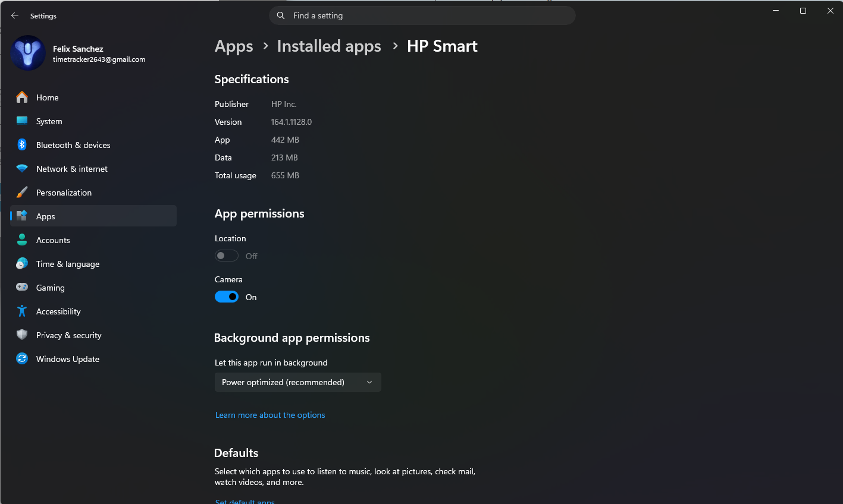This screenshot has width=843, height=504.
Task: Click the back arrow in Settings
Action: pos(15,15)
